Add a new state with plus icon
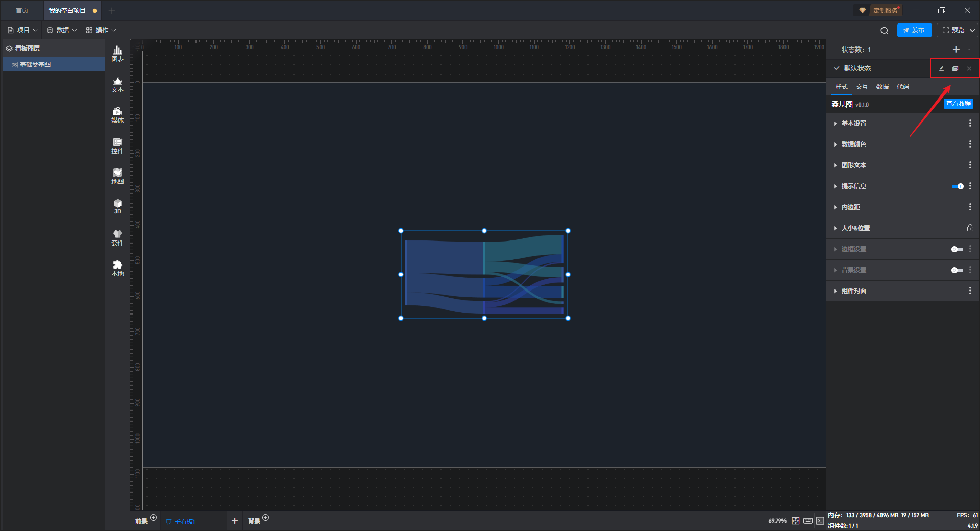The height and width of the screenshot is (531, 980). [956, 50]
